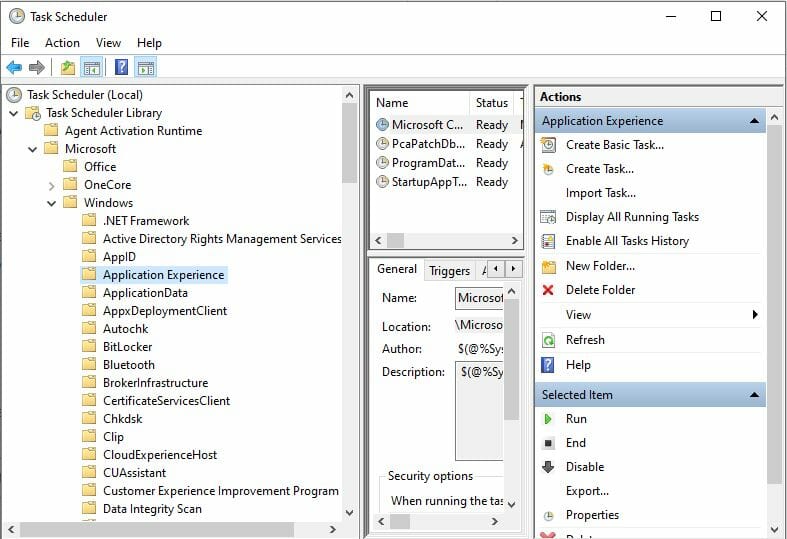Click the green Run arrow icon
This screenshot has height=539, width=787.
[x=548, y=419]
